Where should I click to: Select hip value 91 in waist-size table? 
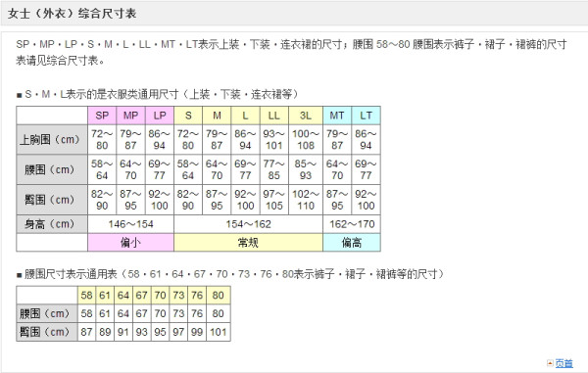[x=123, y=332]
